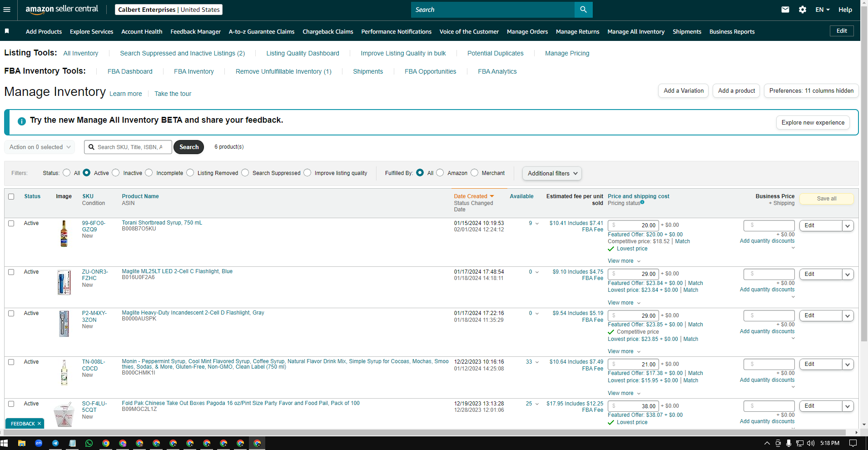This screenshot has height=450, width=868.
Task: Click the 20.00 price field for Torani Syrup
Action: tap(633, 225)
